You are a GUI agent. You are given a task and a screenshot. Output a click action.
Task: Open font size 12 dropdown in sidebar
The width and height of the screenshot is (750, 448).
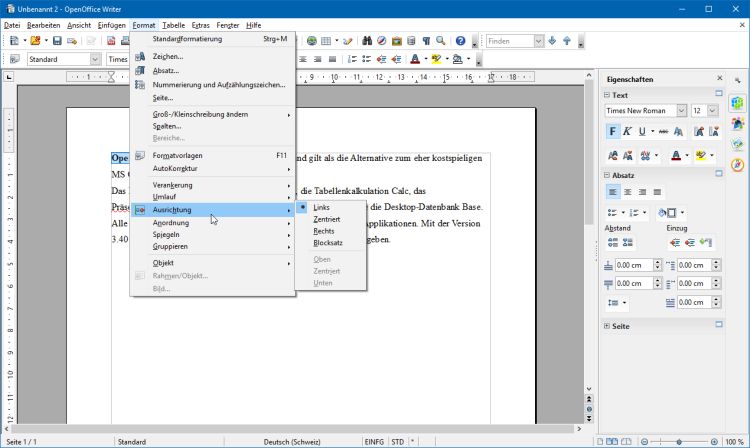pos(713,111)
